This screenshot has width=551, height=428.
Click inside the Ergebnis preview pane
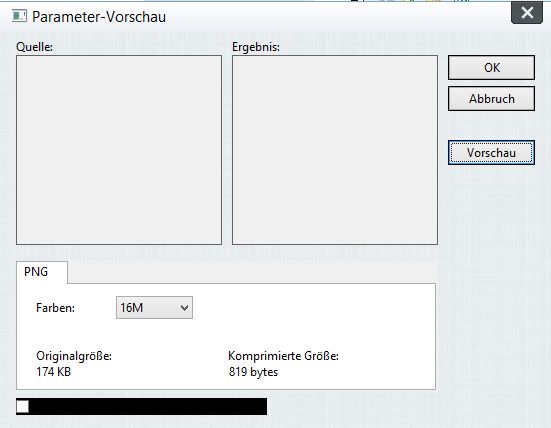335,150
